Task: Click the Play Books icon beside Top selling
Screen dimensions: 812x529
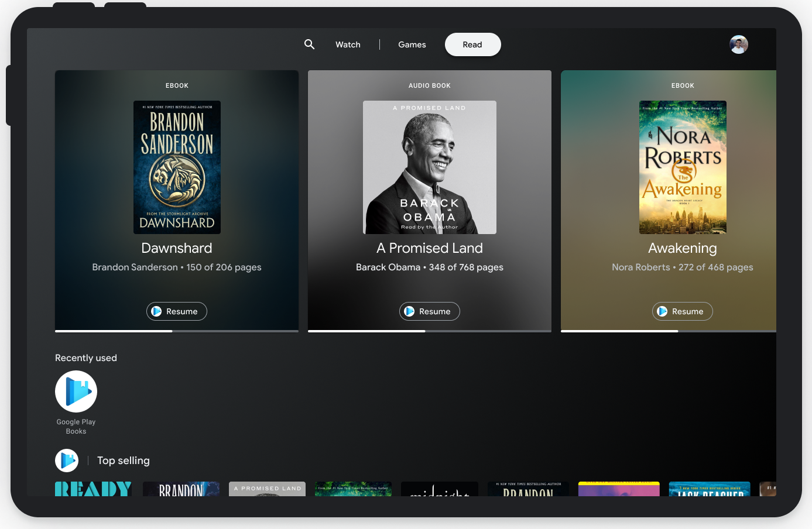Action: [67, 461]
